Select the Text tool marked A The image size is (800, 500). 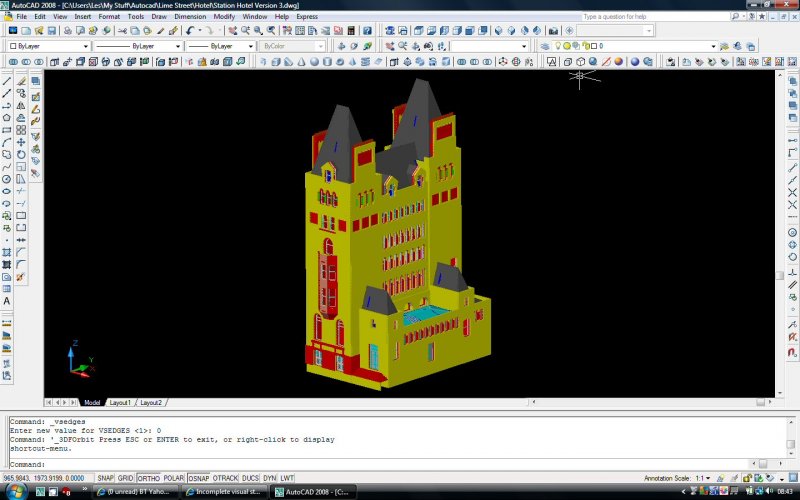coord(7,301)
